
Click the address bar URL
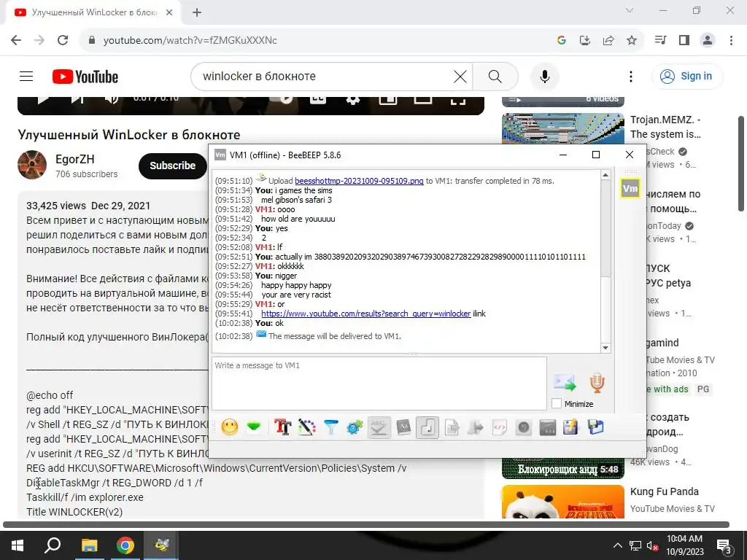tap(190, 40)
